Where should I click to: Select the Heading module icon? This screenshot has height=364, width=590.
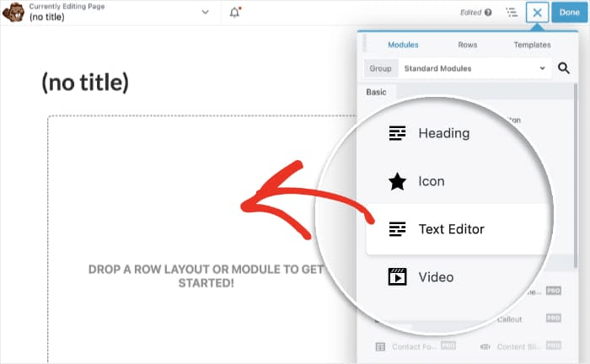(397, 133)
